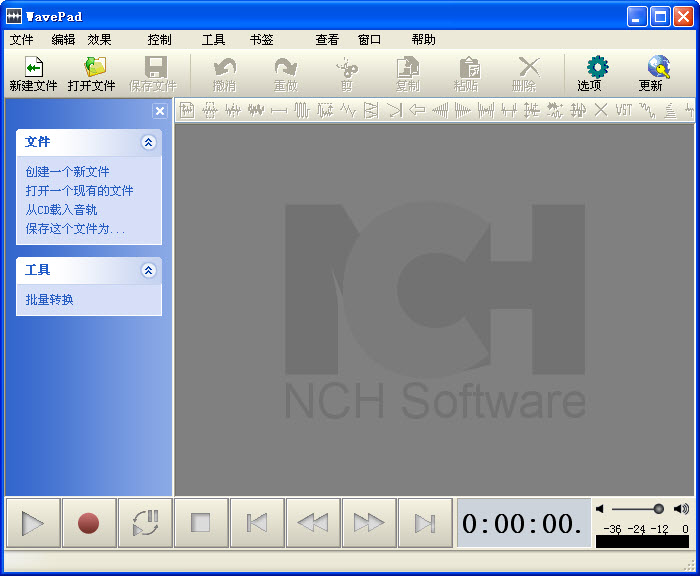The image size is (700, 576).
Task: Open the 书签 (Bookmarks) menu
Action: coord(262,40)
